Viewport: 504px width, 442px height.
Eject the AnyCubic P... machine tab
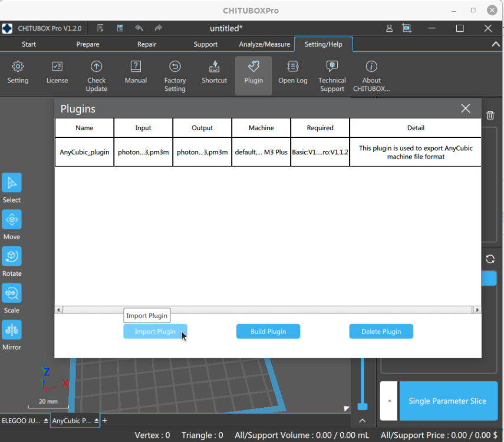tap(97, 421)
